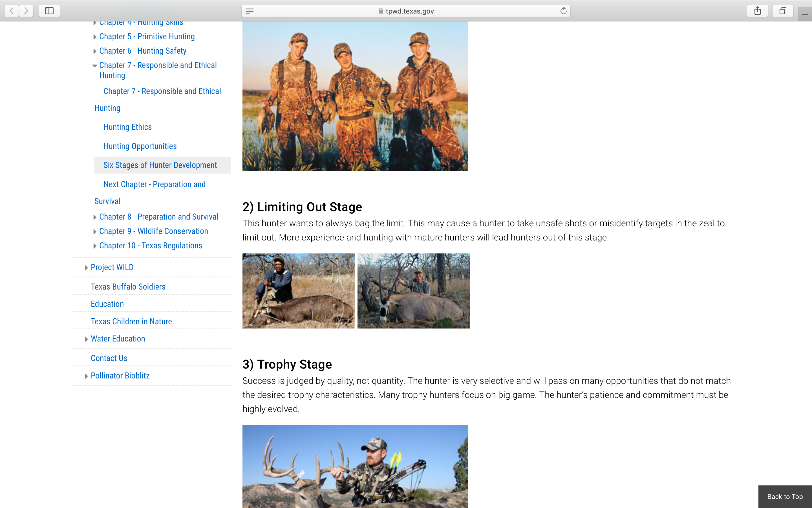Open the Pollinator Bioblitz link
The width and height of the screenshot is (812, 508).
point(120,376)
